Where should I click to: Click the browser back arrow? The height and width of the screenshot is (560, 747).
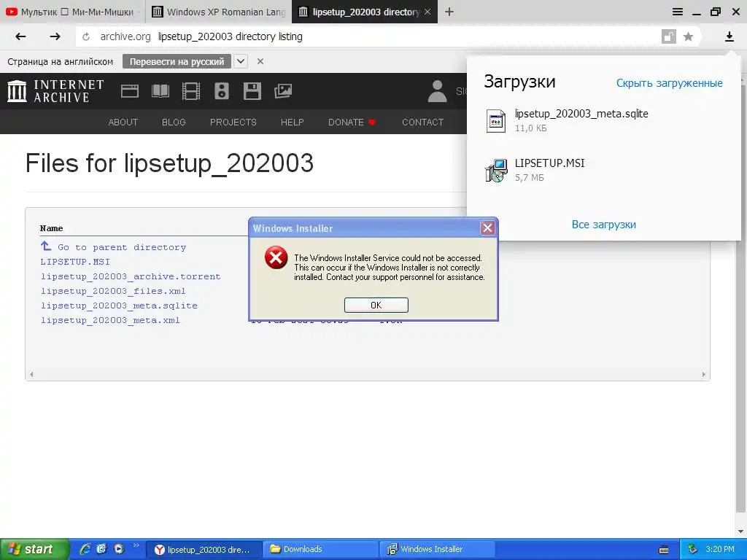click(20, 36)
